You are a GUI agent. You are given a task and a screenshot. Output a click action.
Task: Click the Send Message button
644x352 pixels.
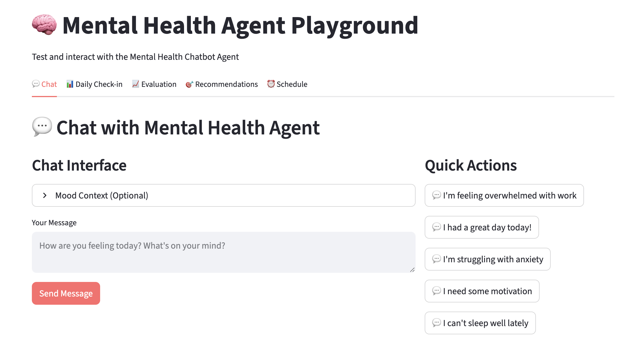click(x=66, y=293)
